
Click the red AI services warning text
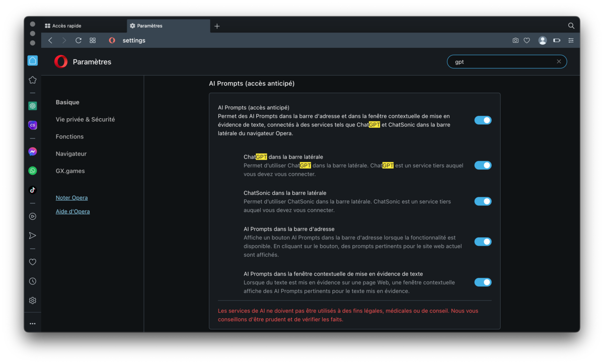[x=348, y=315]
